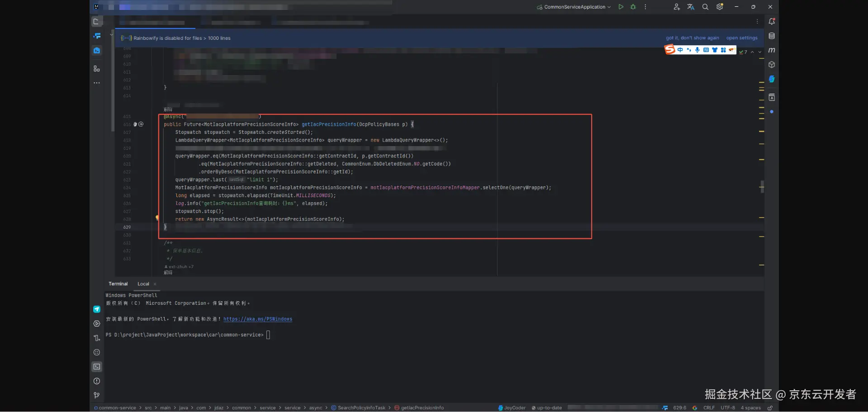The height and width of the screenshot is (412, 868).
Task: Open the smiley-face tool window icon
Action: click(x=97, y=352)
